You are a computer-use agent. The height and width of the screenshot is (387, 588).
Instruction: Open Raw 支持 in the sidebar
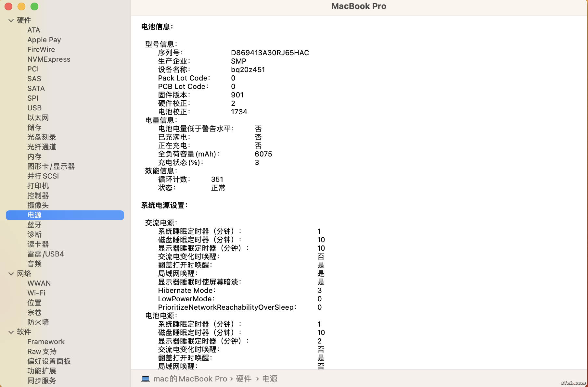(x=42, y=352)
